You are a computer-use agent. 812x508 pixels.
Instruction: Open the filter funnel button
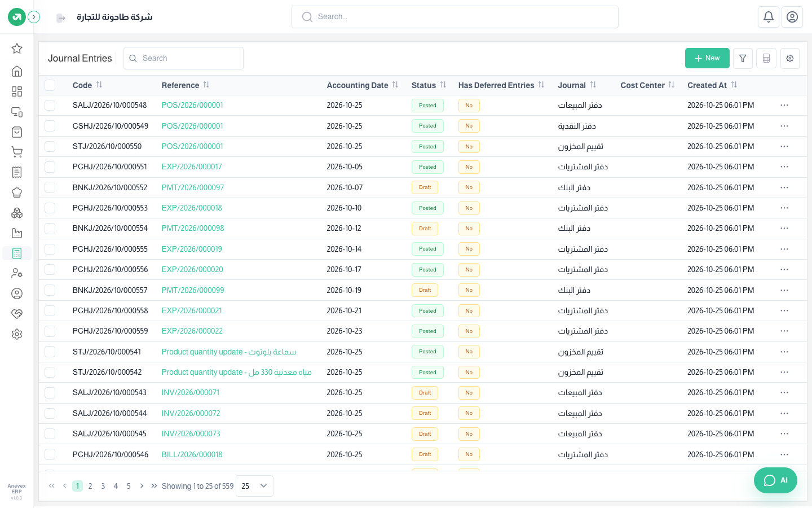coord(743,58)
